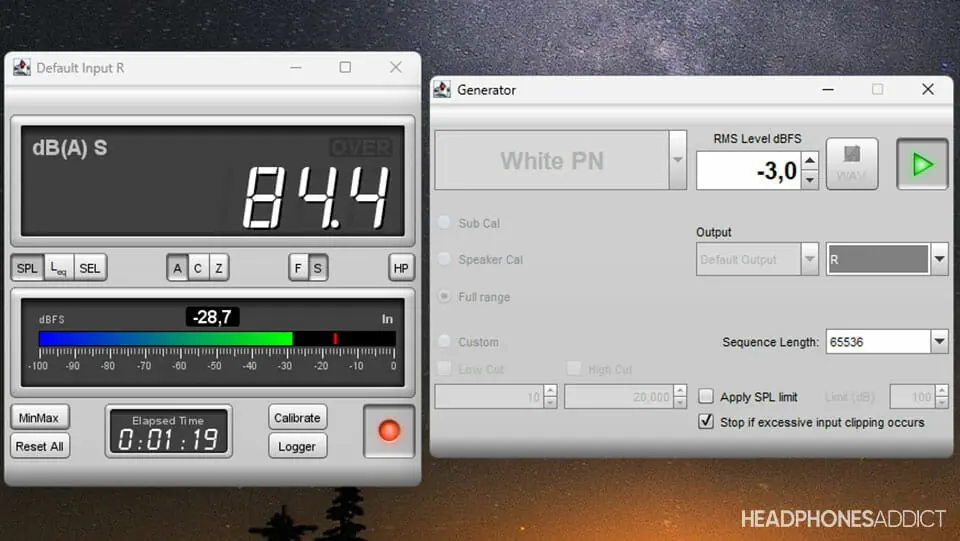Image resolution: width=960 pixels, height=541 pixels.
Task: Minimize the Default Input R window
Action: point(296,67)
